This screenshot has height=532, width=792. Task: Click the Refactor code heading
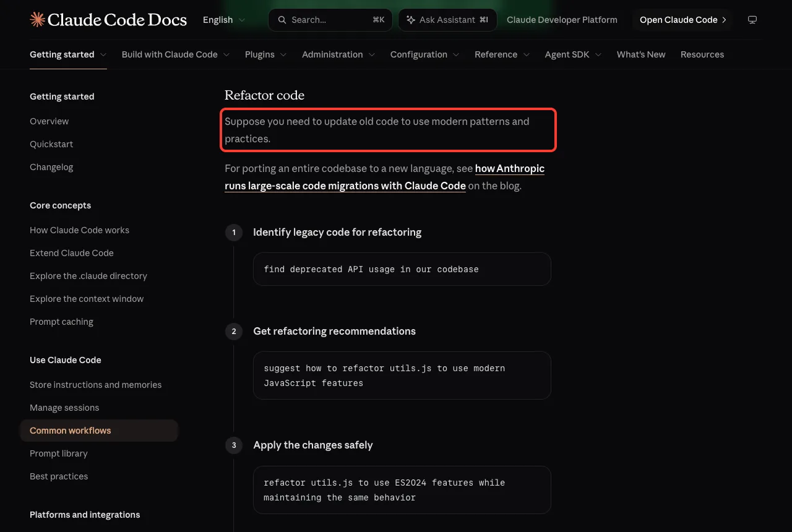(x=265, y=95)
